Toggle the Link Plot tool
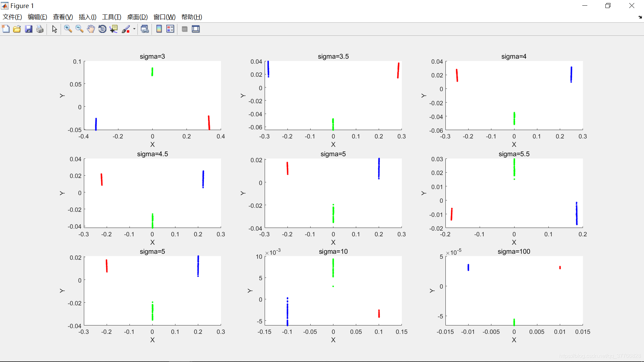The height and width of the screenshot is (362, 644). coord(145,29)
